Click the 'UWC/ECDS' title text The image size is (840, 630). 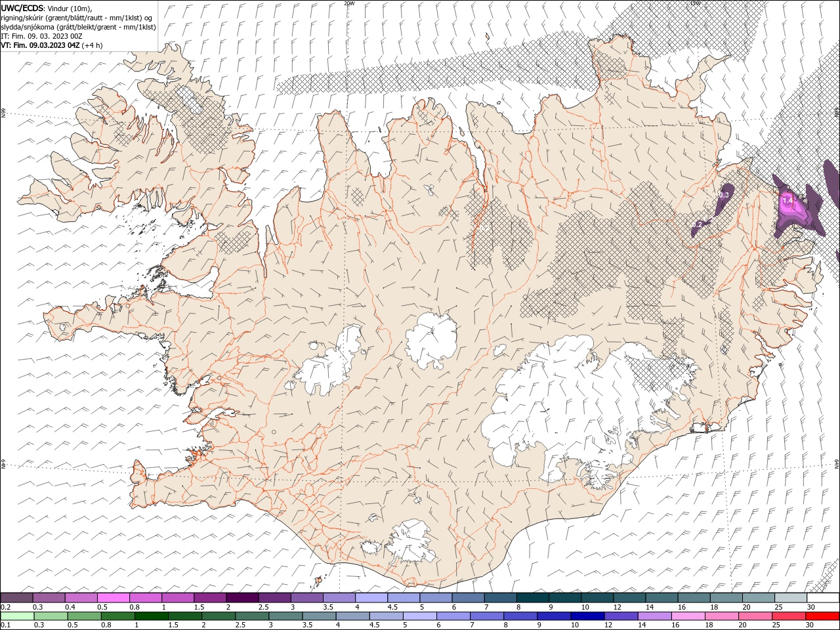coord(22,7)
